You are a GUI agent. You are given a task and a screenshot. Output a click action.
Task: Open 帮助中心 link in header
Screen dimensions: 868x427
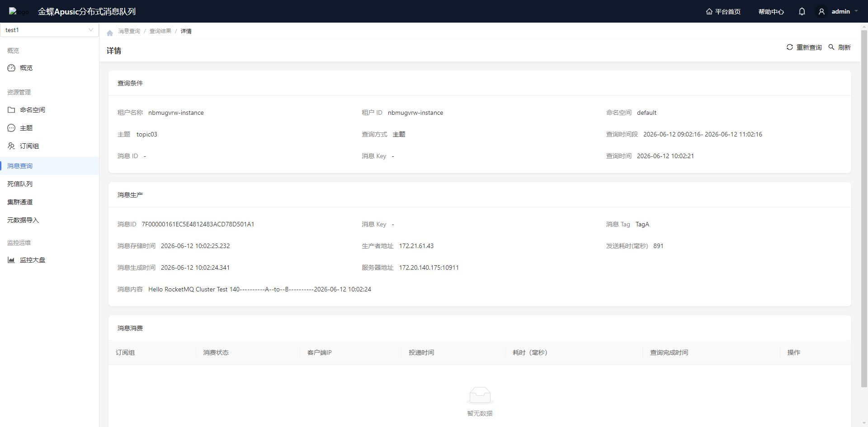[771, 12]
